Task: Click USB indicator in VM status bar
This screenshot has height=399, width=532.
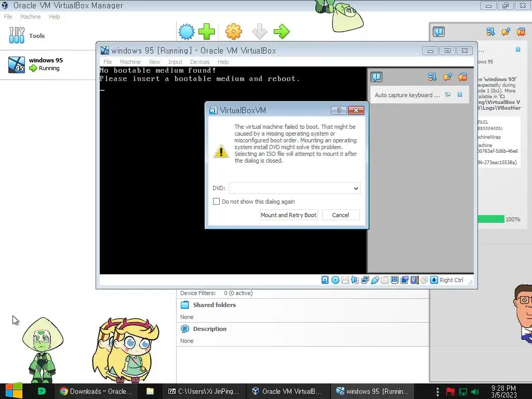Action: tap(375, 280)
